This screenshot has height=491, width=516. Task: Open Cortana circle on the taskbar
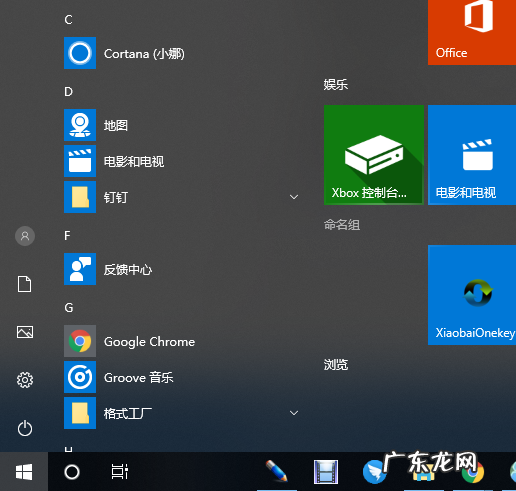72,472
